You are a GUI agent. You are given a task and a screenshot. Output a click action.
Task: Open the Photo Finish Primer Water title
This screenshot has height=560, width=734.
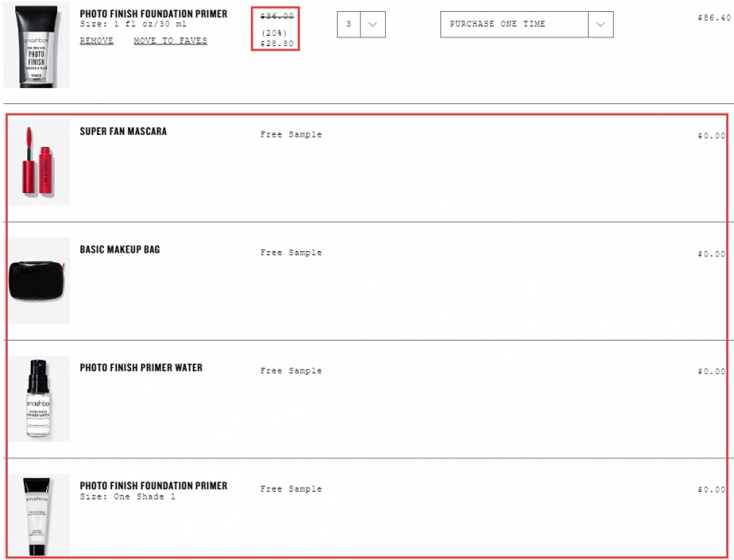(x=141, y=368)
